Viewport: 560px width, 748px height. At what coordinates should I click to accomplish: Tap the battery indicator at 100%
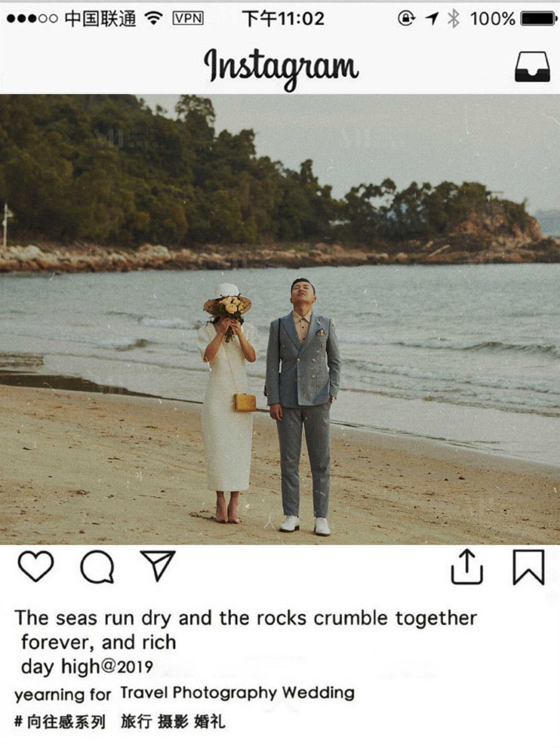click(x=512, y=19)
